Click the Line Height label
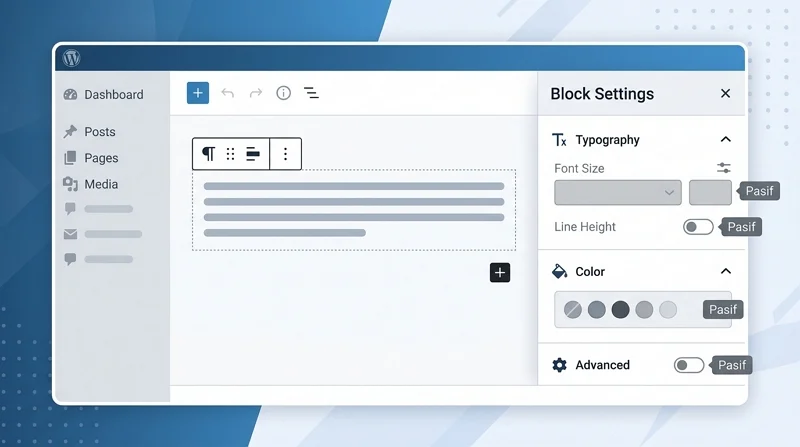800x447 pixels. 585,227
